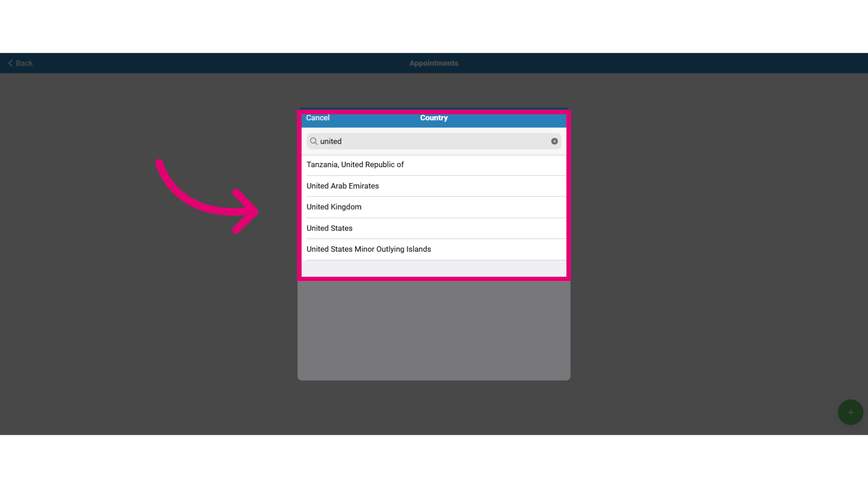This screenshot has width=868, height=488.
Task: Click the 'Country' dialog title
Action: coord(434,118)
